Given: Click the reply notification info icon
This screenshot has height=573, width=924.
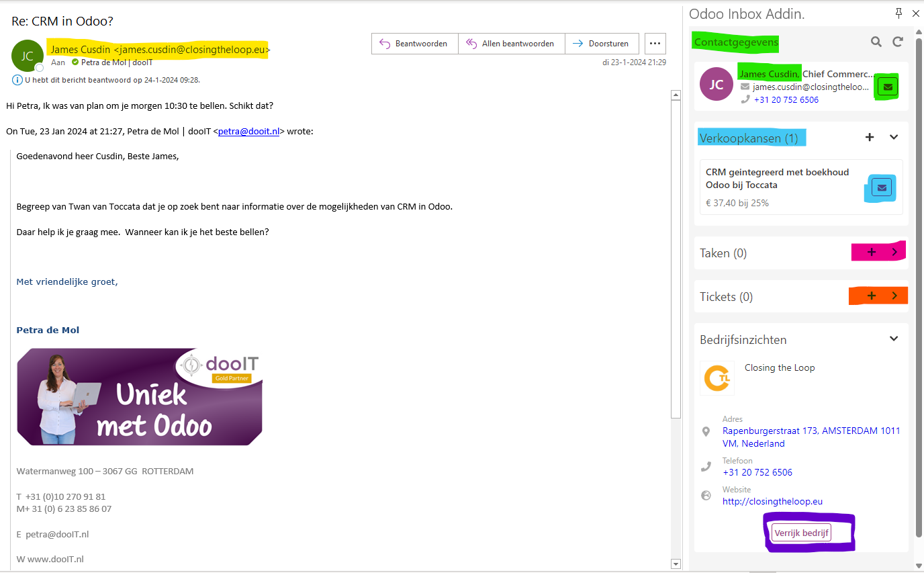Looking at the screenshot, I should click(16, 80).
